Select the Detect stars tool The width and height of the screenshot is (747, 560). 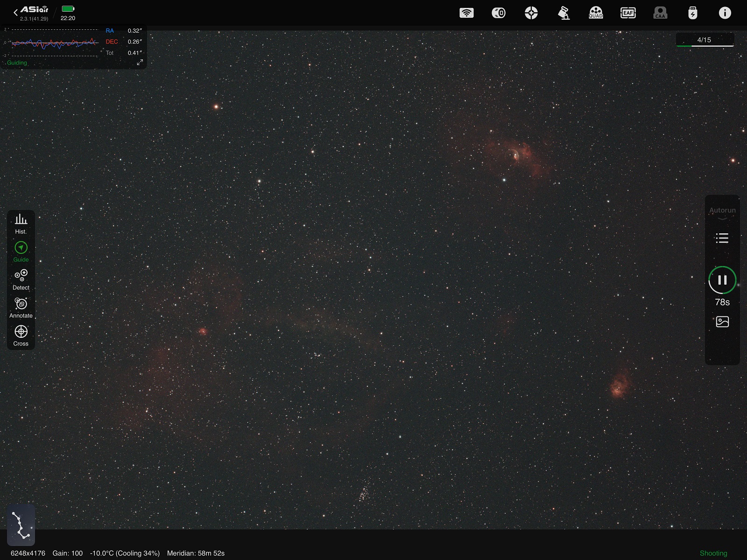click(x=21, y=280)
